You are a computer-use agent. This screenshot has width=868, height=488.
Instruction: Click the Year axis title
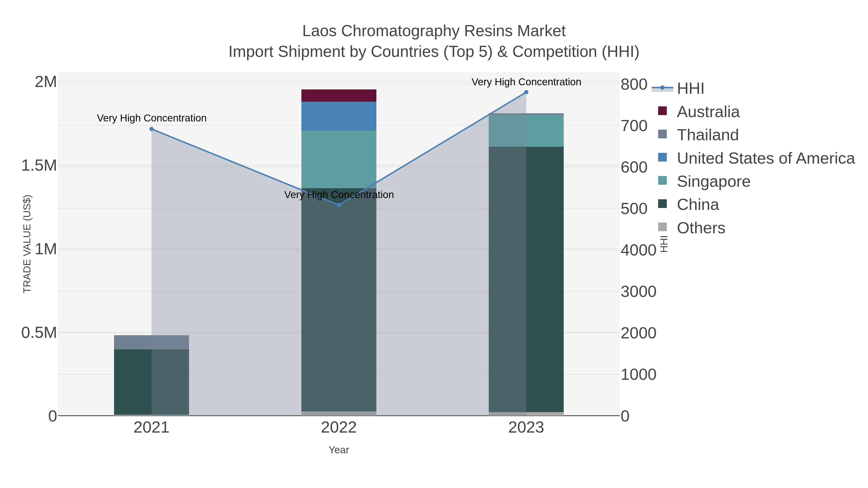[339, 450]
